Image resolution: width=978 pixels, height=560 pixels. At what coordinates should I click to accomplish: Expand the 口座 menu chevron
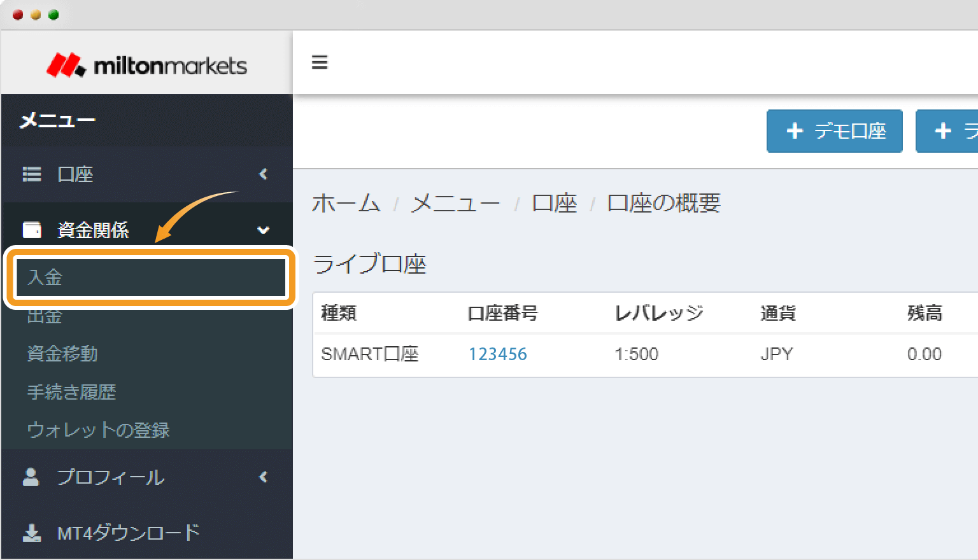(264, 174)
